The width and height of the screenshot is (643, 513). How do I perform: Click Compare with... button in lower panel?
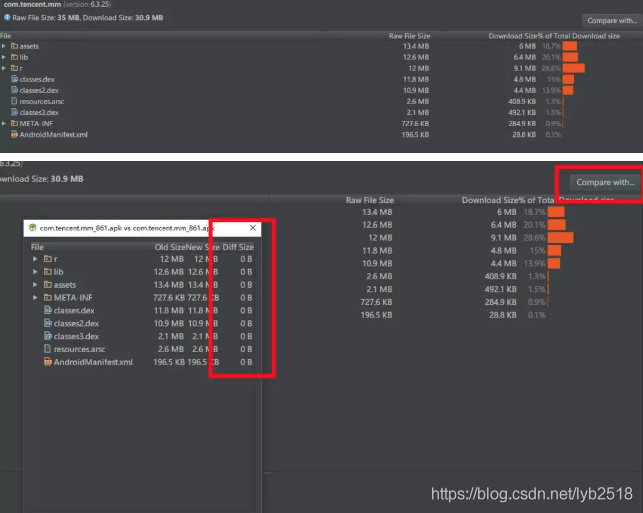(x=605, y=182)
